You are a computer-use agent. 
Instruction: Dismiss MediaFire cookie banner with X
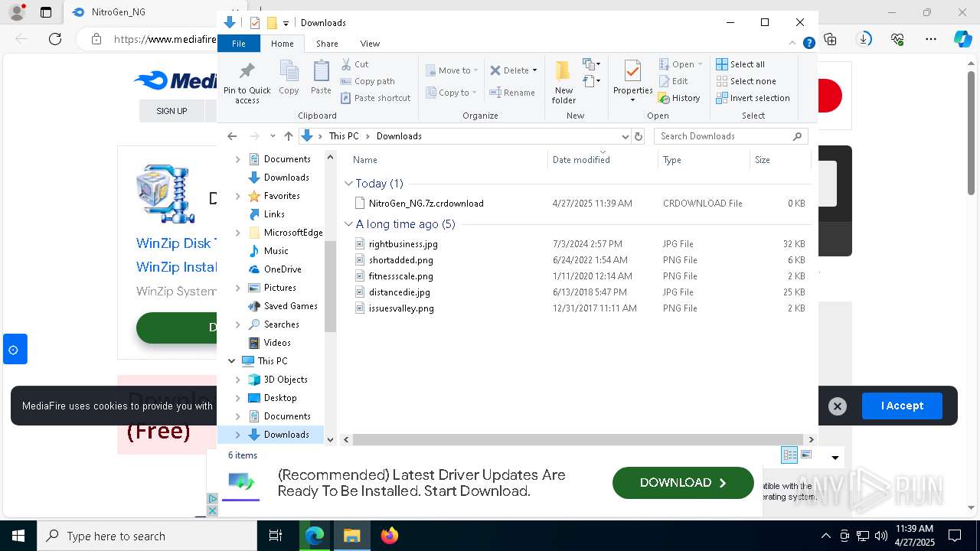(x=838, y=406)
